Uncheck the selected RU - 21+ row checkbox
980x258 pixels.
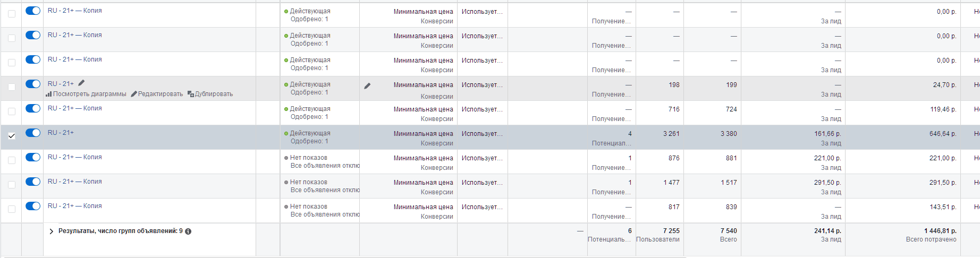(x=12, y=136)
